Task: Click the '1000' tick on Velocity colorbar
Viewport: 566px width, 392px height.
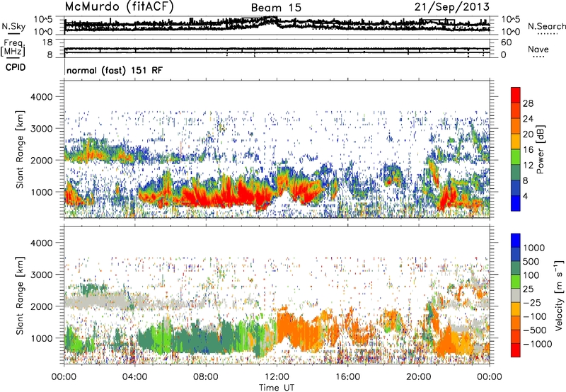Action: pyautogui.click(x=533, y=248)
